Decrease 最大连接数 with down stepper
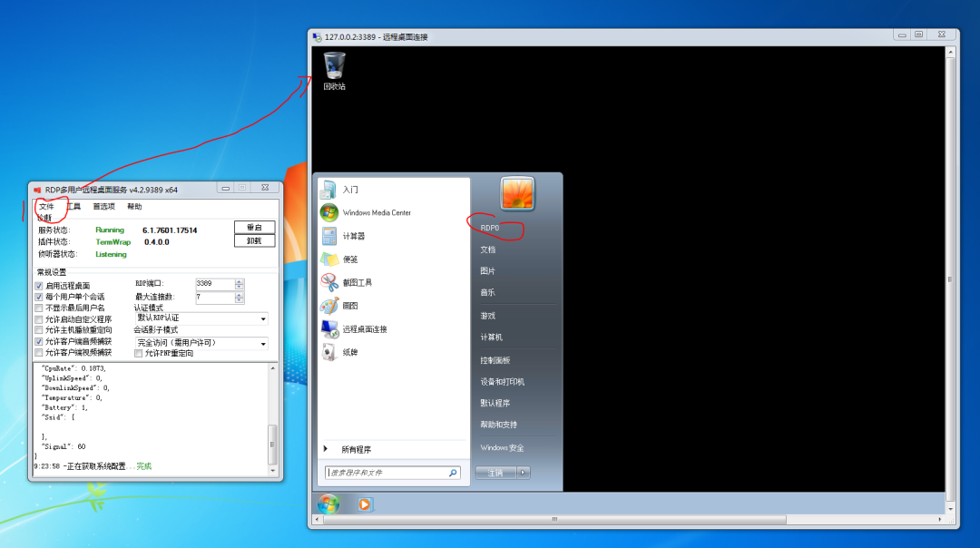980x548 pixels. click(x=239, y=300)
